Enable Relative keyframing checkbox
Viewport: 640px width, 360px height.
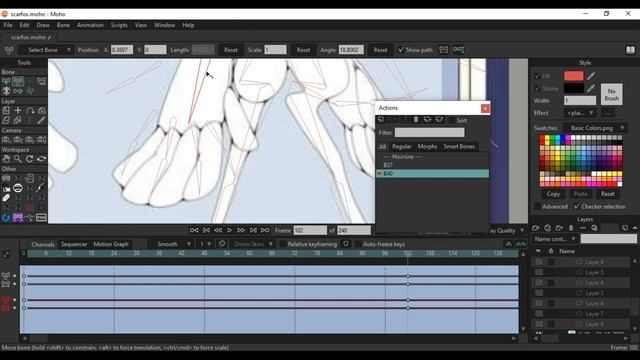282,244
